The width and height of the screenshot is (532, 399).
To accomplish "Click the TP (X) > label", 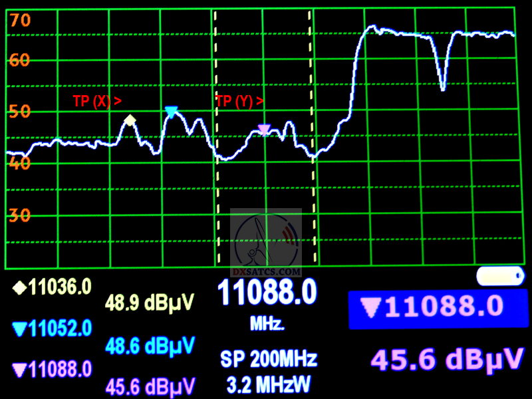I will click(x=97, y=101).
